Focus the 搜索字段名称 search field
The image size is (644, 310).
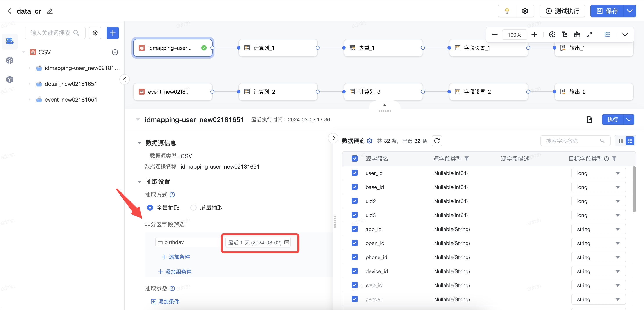point(575,141)
